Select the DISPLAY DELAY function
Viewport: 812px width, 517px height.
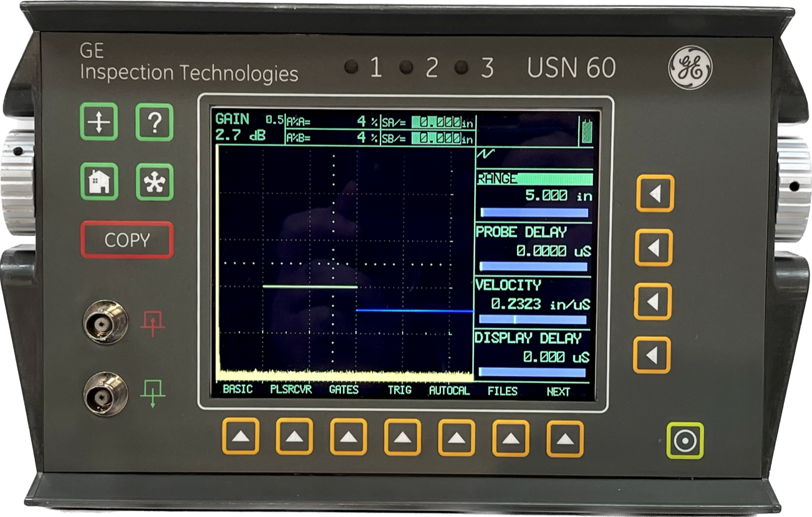[528, 338]
